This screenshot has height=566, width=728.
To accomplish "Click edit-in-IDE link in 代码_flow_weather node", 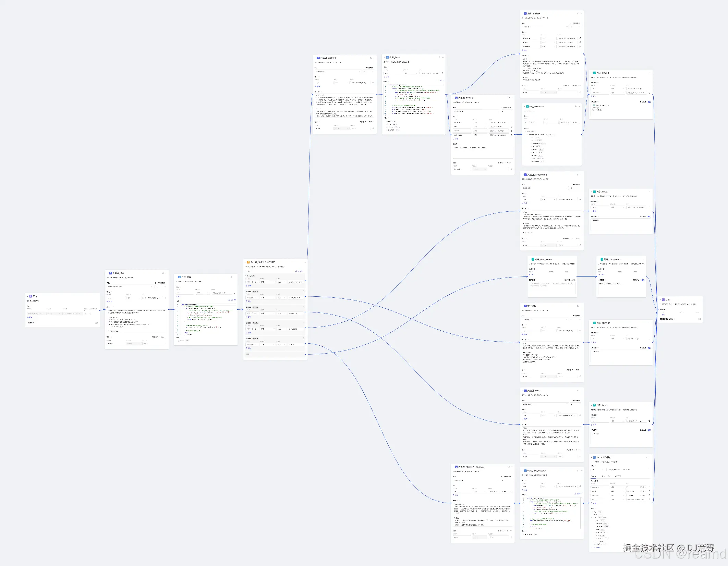I will coord(578,494).
